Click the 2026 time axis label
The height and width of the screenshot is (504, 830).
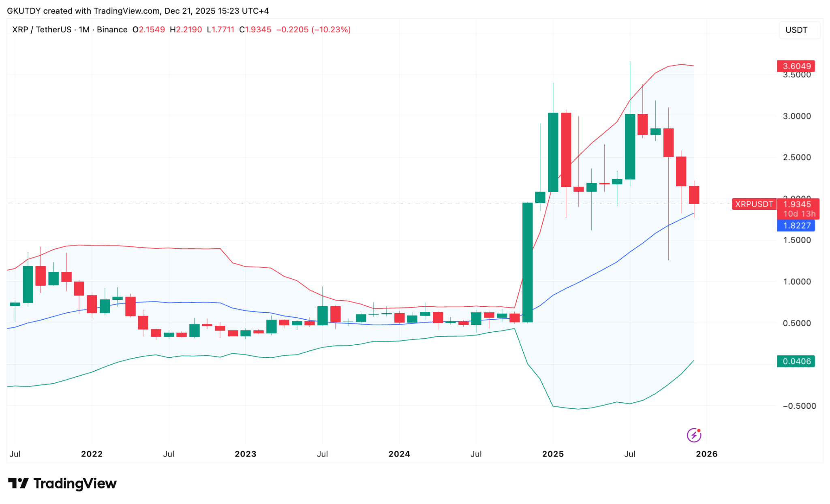(x=706, y=454)
